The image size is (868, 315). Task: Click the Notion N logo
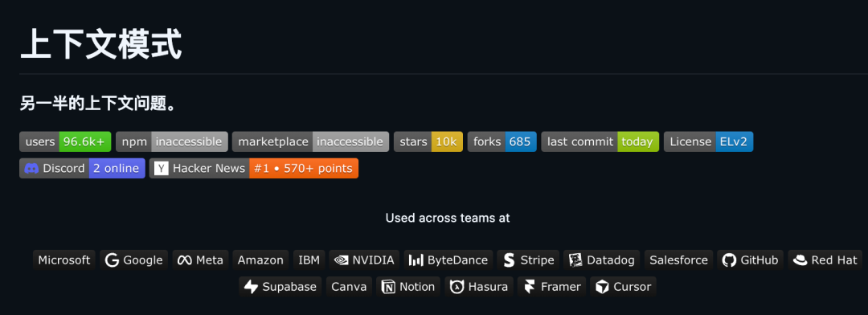pyautogui.click(x=389, y=287)
